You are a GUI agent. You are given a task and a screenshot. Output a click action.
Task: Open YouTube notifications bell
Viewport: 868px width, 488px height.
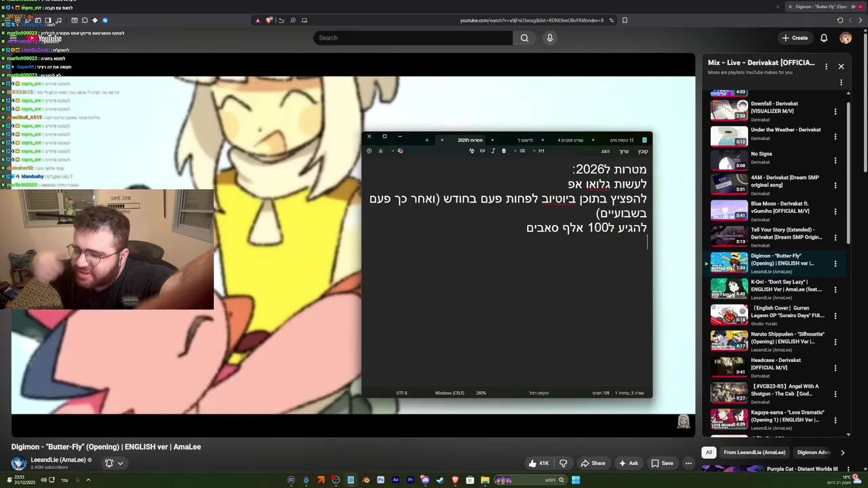click(824, 38)
